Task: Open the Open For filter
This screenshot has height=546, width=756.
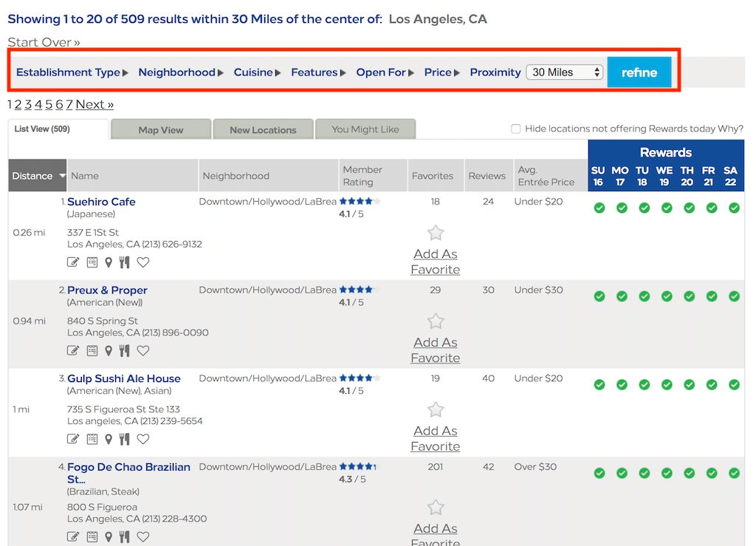Action: (385, 72)
